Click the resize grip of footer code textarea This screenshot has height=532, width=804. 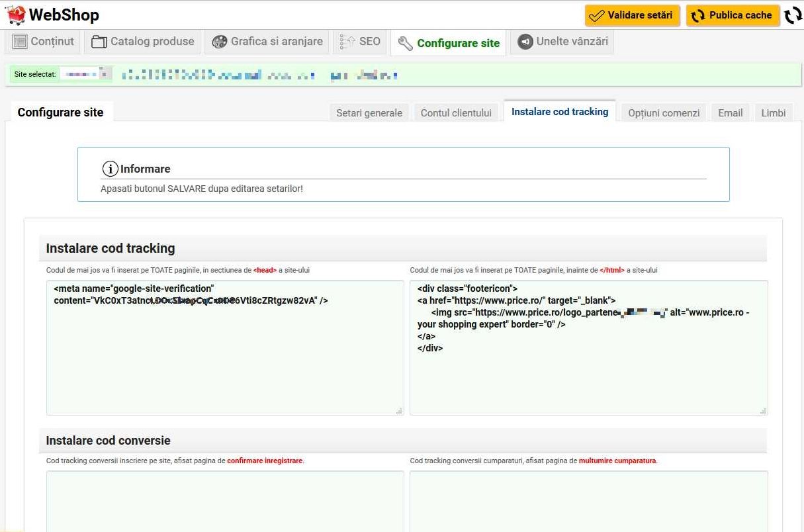(x=763, y=411)
